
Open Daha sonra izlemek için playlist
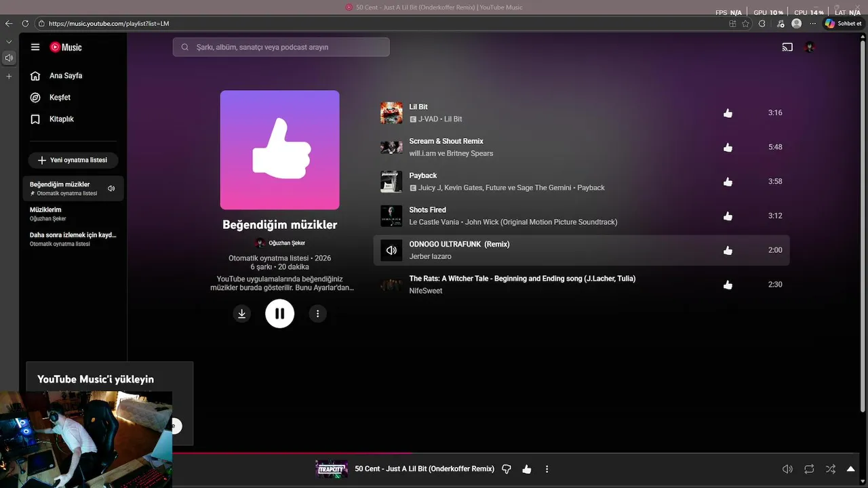click(73, 239)
